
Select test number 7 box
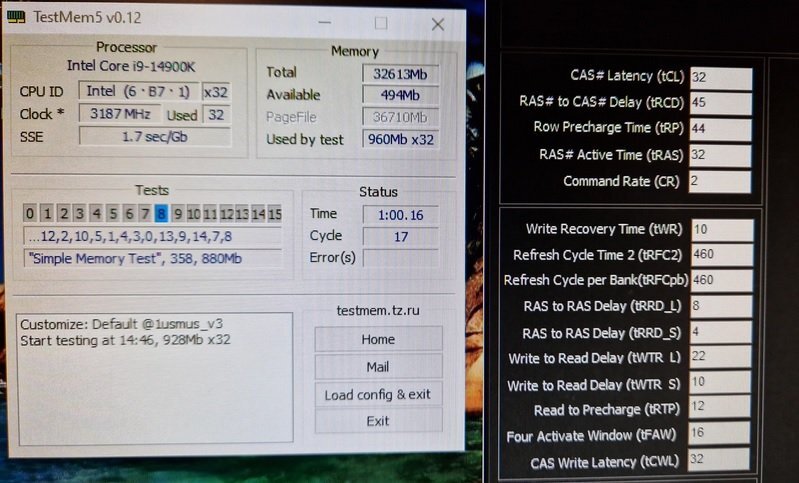pos(145,213)
